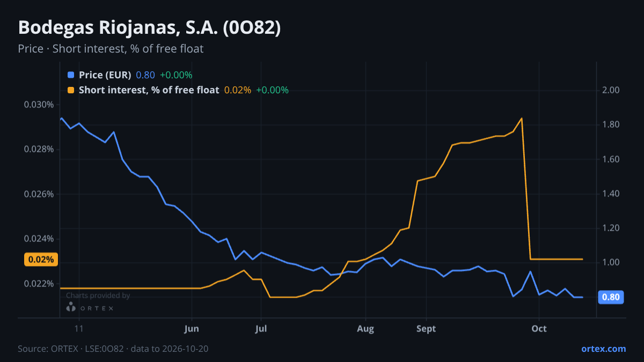Click the subtitle Price · Short interest, % of free float
Screen dimensions: 644x362
click(111, 49)
